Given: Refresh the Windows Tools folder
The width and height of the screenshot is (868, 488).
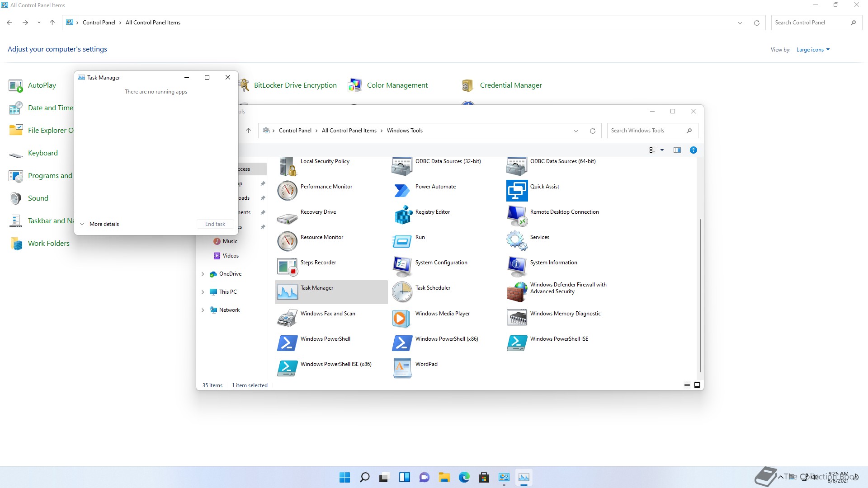Looking at the screenshot, I should click(592, 131).
